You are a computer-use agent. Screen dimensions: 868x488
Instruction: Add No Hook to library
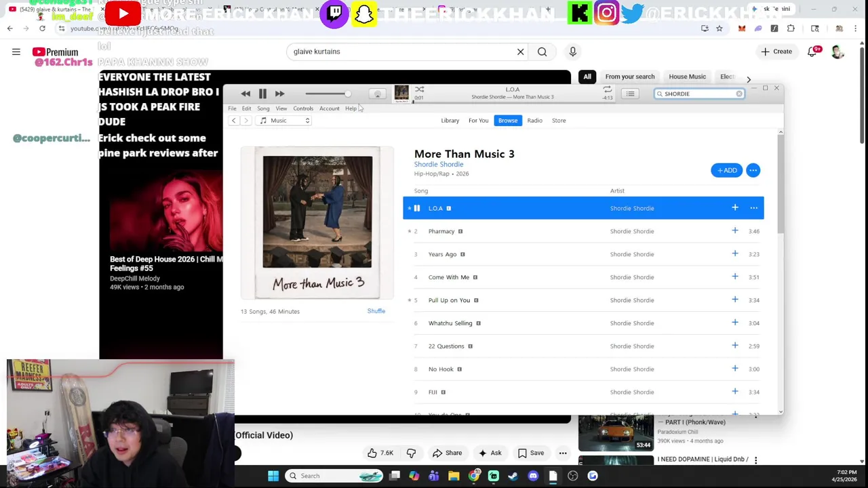tap(735, 369)
